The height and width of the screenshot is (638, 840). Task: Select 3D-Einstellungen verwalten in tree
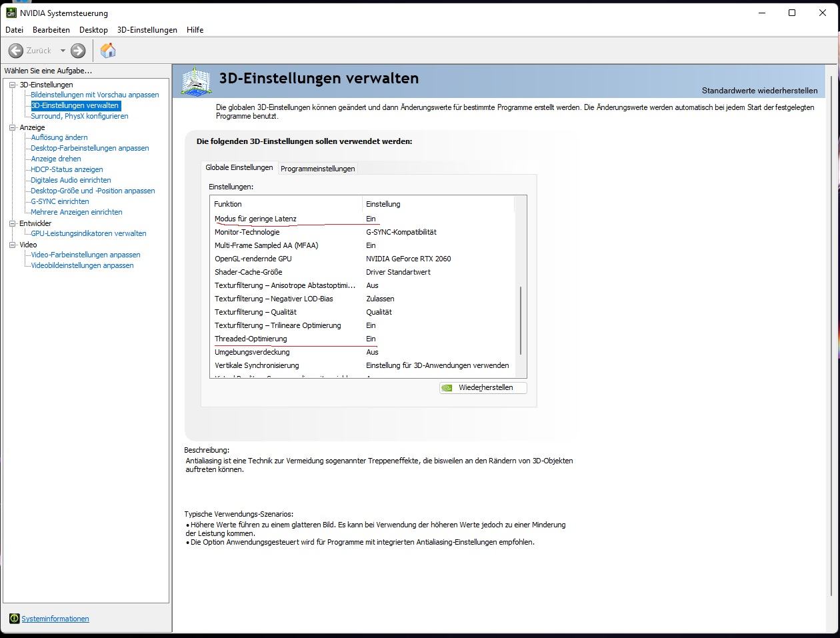(x=75, y=105)
